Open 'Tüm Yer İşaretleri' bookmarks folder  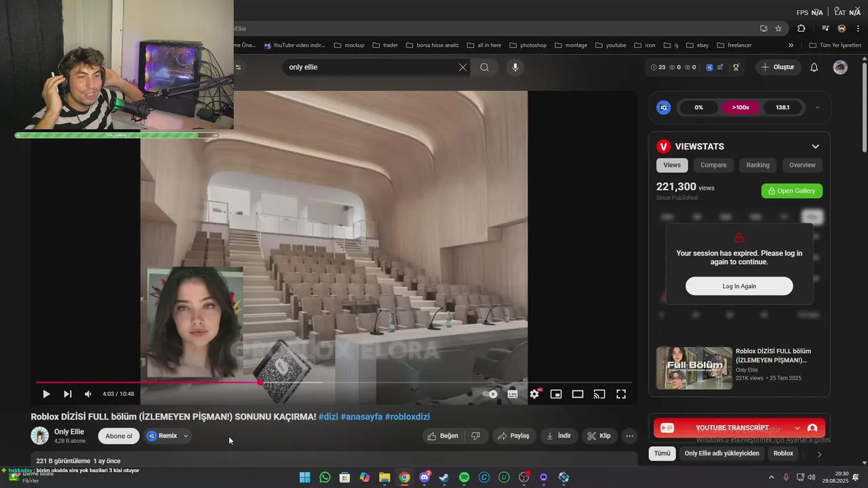tap(835, 45)
